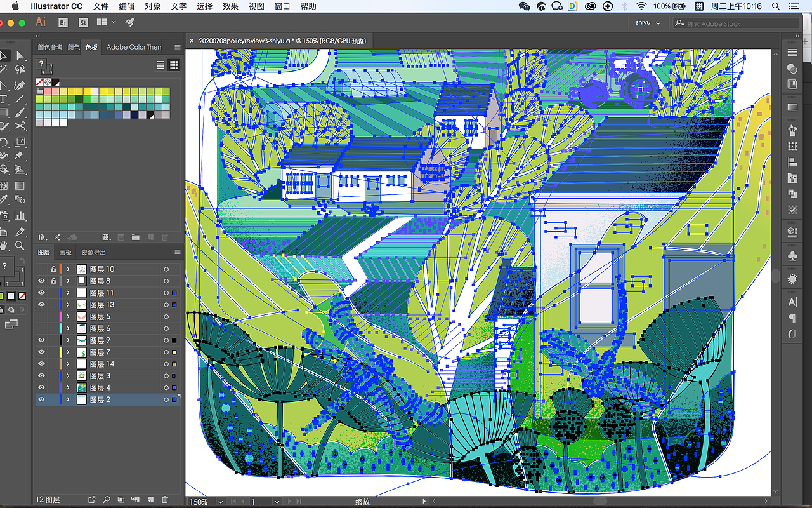Expand the 图层 11 layer
The width and height of the screenshot is (812, 508).
click(x=67, y=293)
